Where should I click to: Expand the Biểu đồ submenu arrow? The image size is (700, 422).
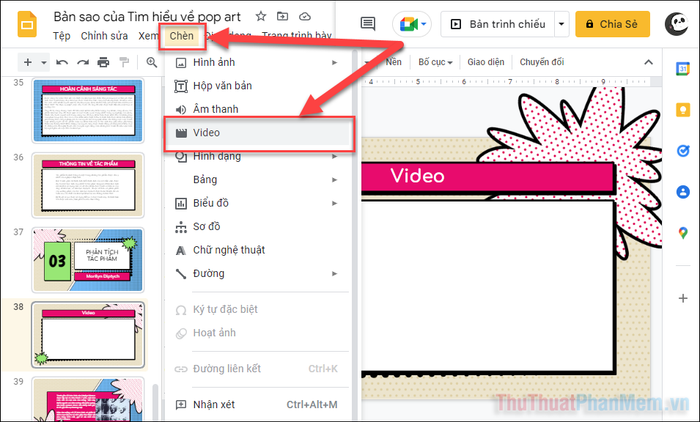tap(334, 203)
